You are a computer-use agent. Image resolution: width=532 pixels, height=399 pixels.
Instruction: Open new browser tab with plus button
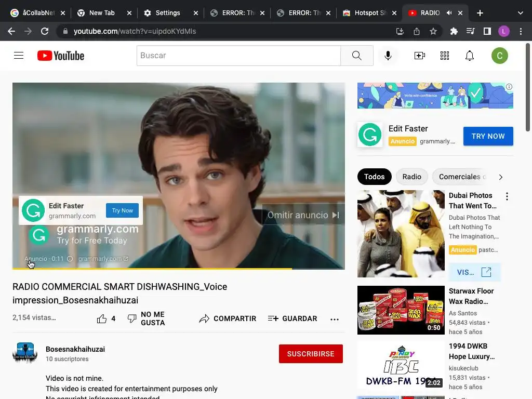point(480,13)
